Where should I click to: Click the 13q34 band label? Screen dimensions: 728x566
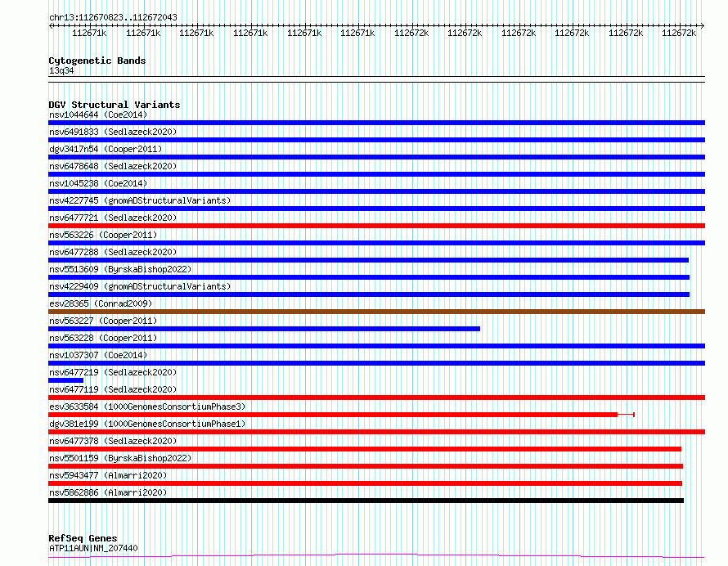pyautogui.click(x=61, y=70)
